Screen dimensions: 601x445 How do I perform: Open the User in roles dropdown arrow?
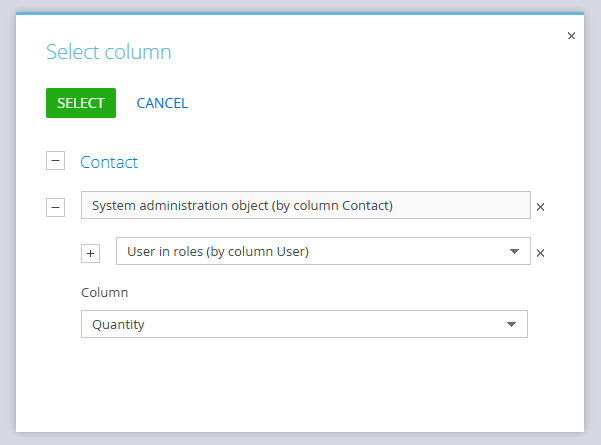coord(514,251)
